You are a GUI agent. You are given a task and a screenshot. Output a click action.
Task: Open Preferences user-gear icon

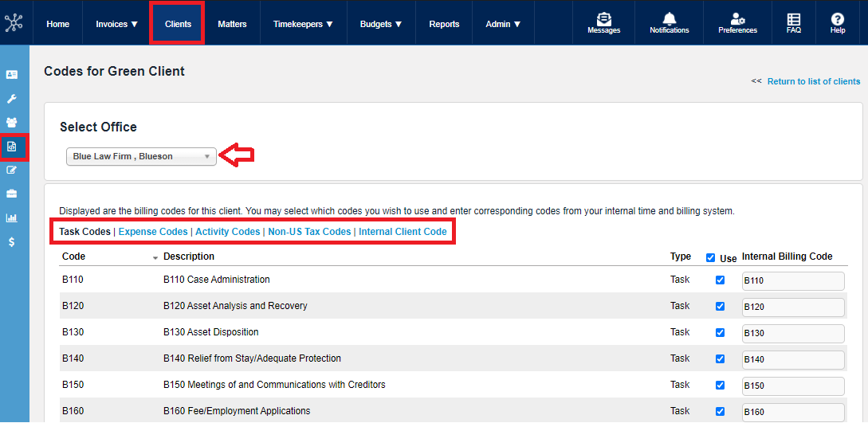pos(737,18)
